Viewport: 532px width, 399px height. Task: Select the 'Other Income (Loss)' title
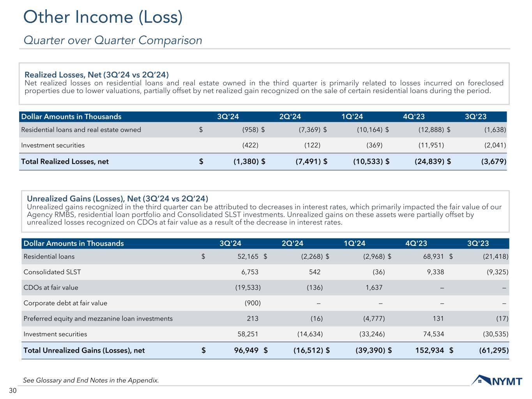103,18
